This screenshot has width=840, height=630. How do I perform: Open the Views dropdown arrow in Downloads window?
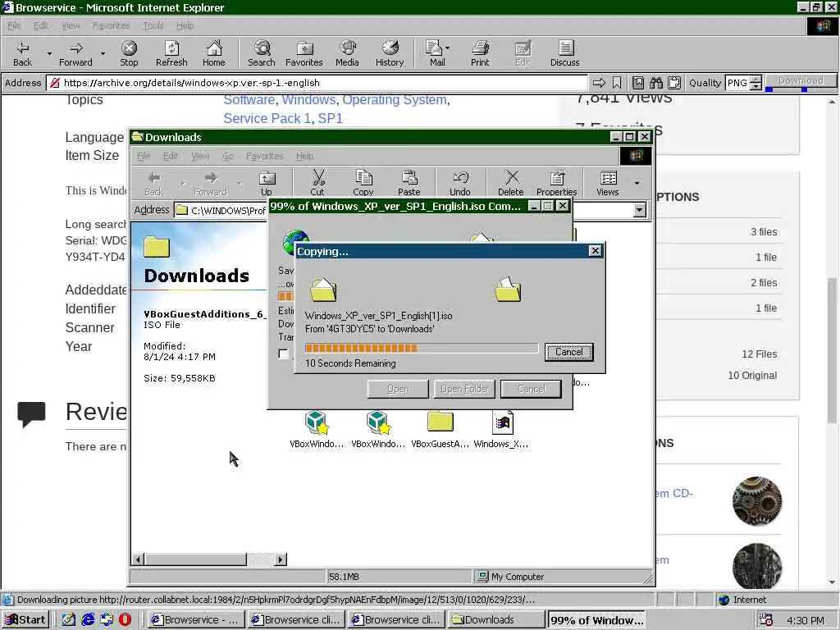637,183
